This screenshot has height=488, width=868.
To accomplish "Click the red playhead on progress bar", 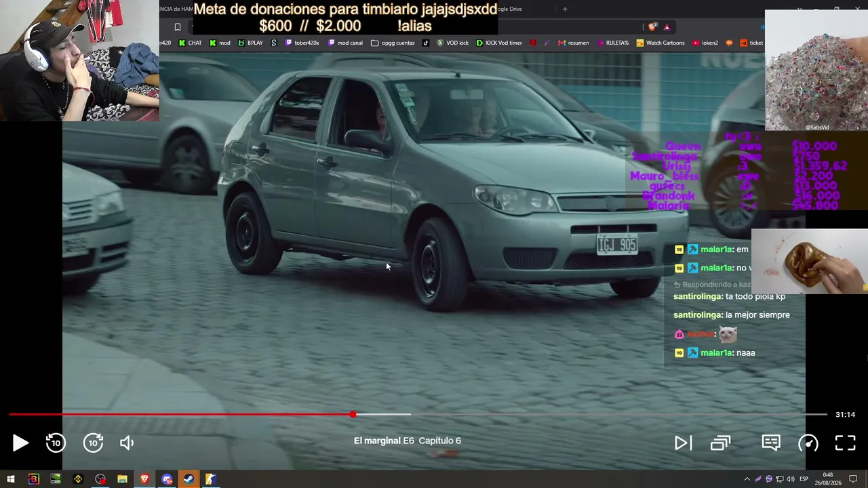I will click(x=353, y=414).
